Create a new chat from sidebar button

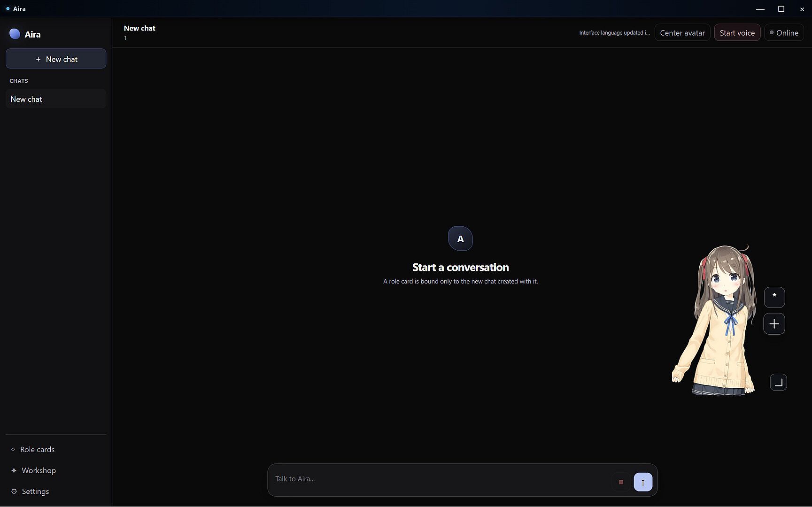click(56, 59)
